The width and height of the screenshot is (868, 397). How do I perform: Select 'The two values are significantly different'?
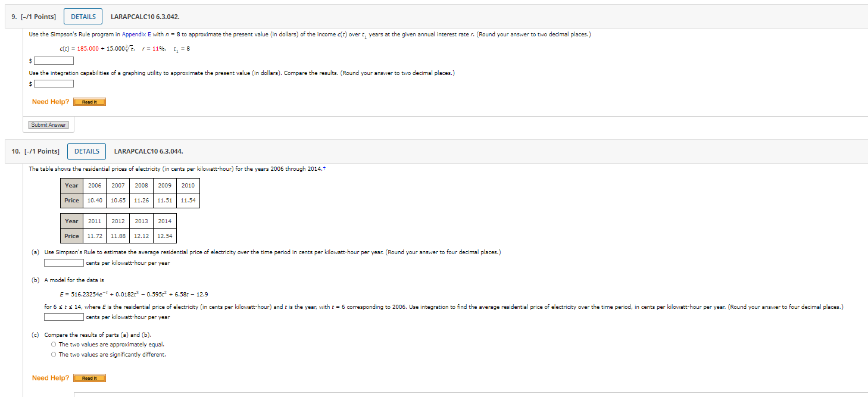point(54,354)
